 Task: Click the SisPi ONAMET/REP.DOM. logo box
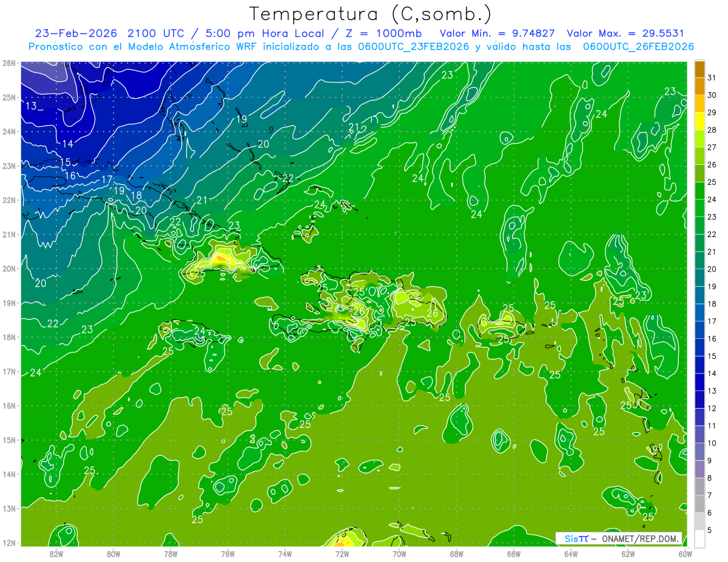pos(619,538)
